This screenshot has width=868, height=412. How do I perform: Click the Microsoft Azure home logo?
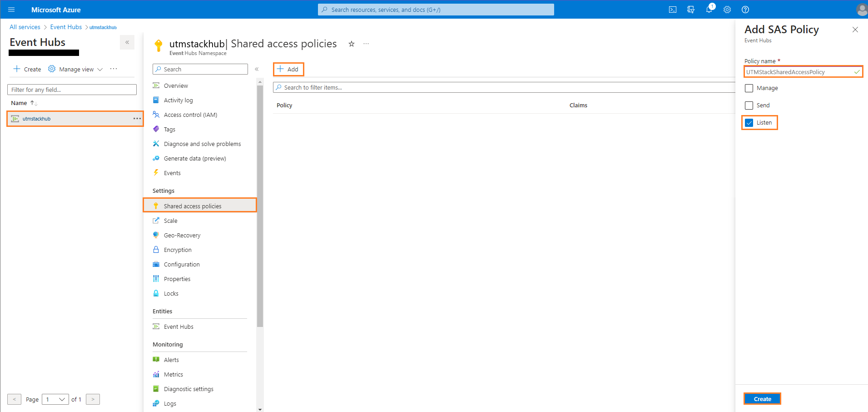(56, 10)
